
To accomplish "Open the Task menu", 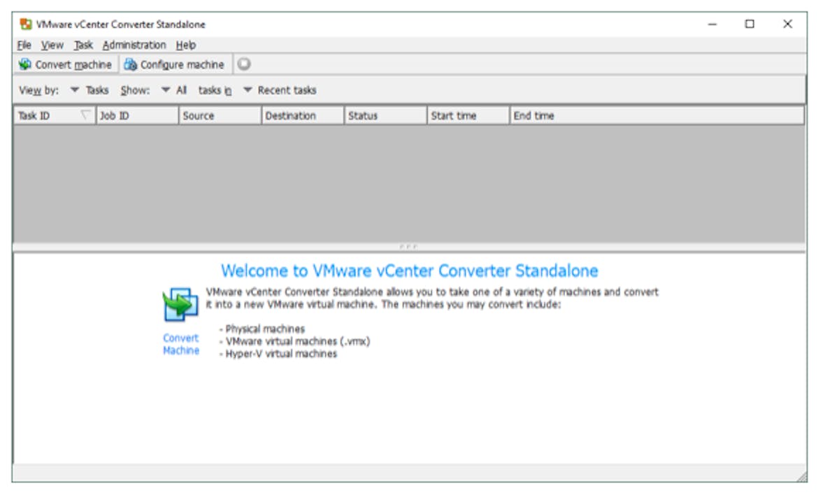I will pyautogui.click(x=83, y=45).
